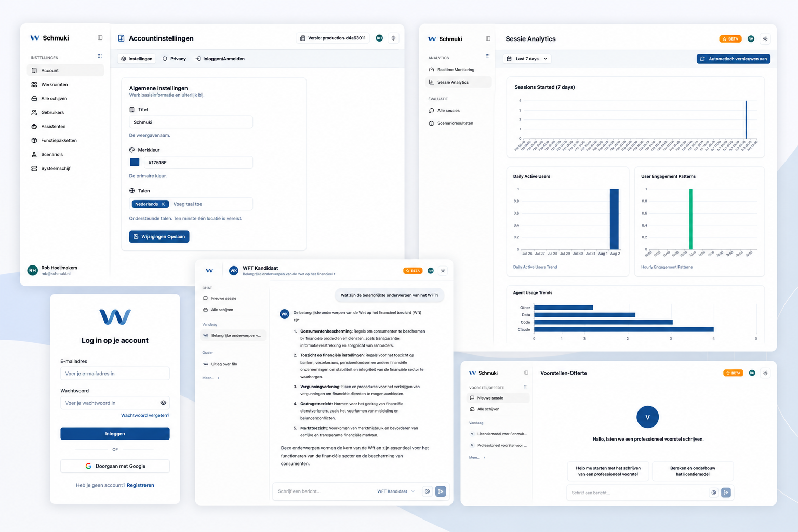
Task: Choose Help me starten met het schrijven suggestion
Action: coord(608,471)
